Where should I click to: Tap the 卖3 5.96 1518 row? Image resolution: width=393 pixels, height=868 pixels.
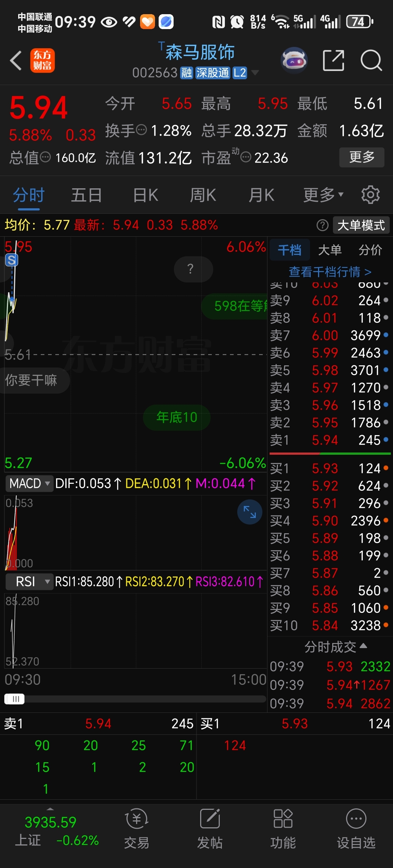pos(330,405)
